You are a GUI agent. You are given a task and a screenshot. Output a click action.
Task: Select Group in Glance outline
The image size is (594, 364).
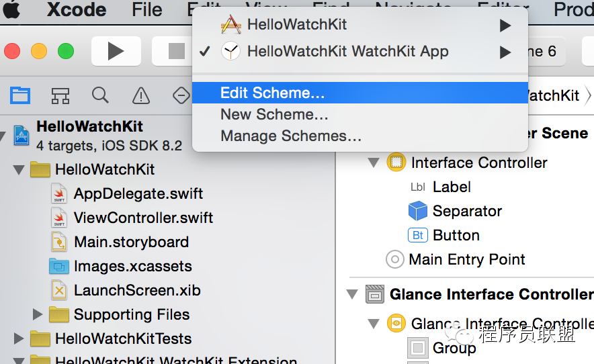pos(454,348)
